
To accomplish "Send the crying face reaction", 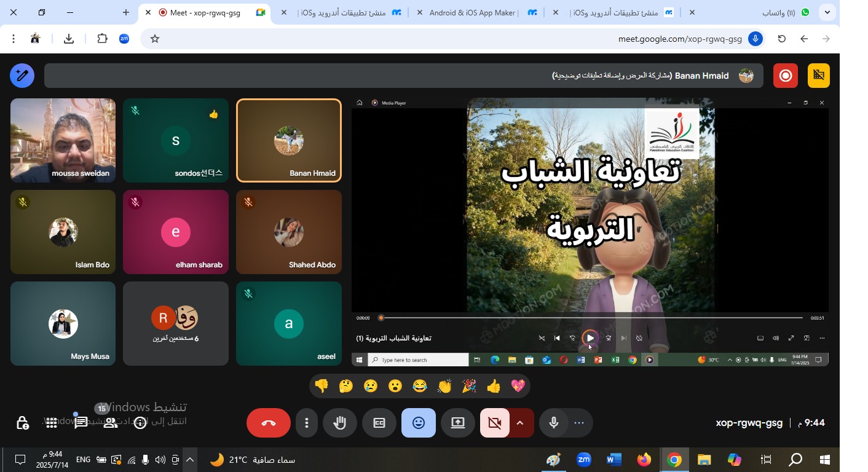I will pyautogui.click(x=370, y=386).
